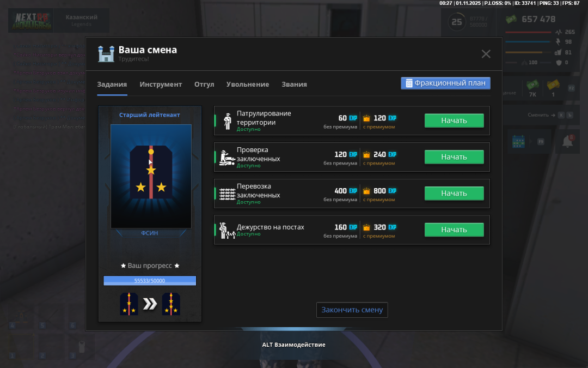Click the next rank epaulette icon under progress
The image size is (588, 368).
pos(171,304)
